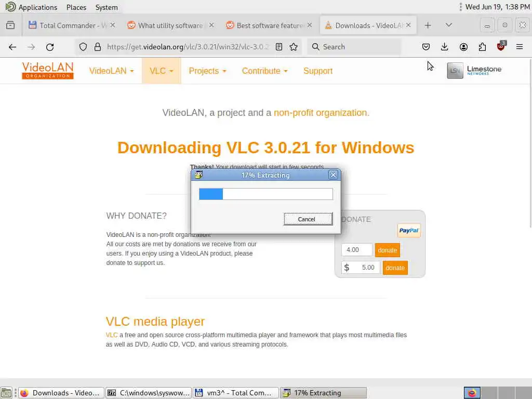
Task: Click the page vertical scrollbar
Action: click(530, 142)
